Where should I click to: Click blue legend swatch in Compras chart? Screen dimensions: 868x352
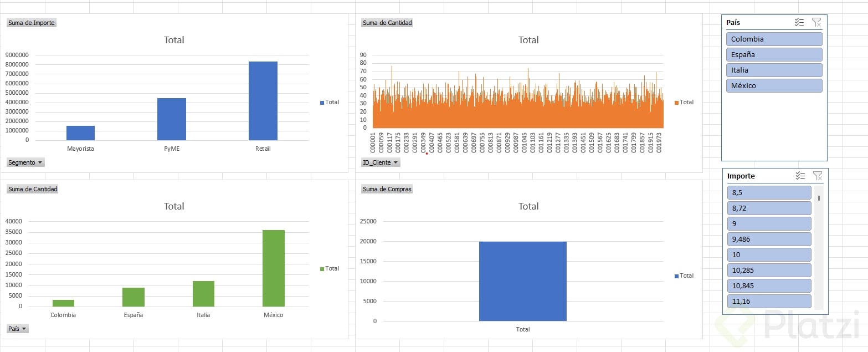[x=677, y=276]
